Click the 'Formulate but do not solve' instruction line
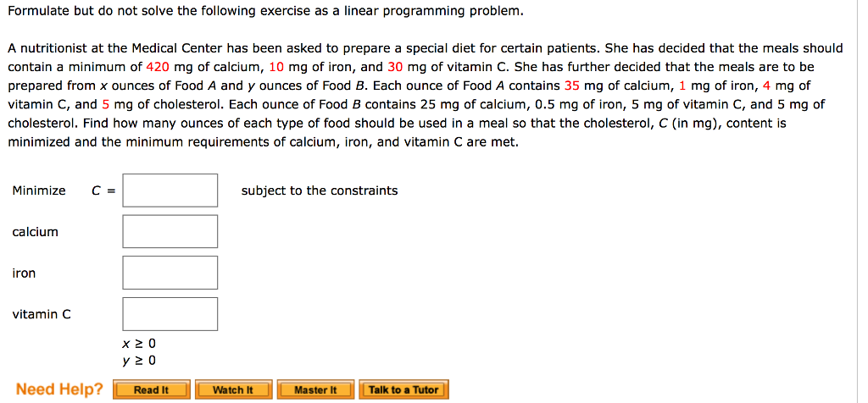Screen dimensions: 868x403 tap(265, 12)
